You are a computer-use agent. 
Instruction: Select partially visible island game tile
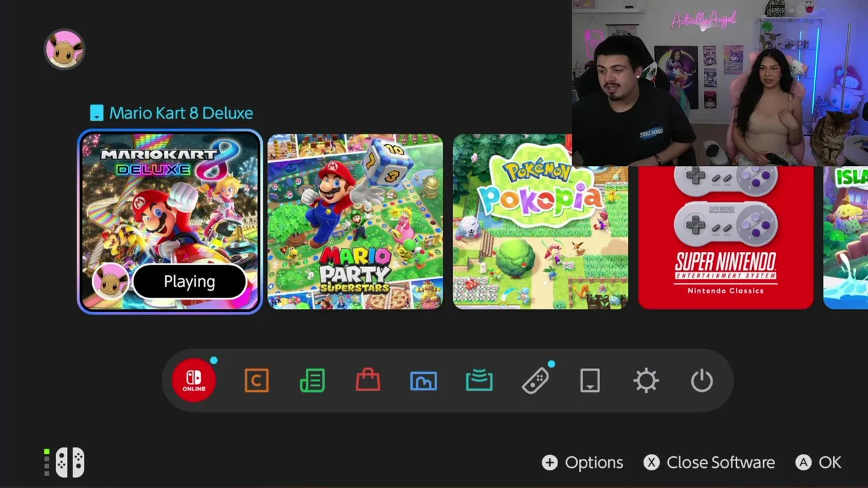point(846,237)
